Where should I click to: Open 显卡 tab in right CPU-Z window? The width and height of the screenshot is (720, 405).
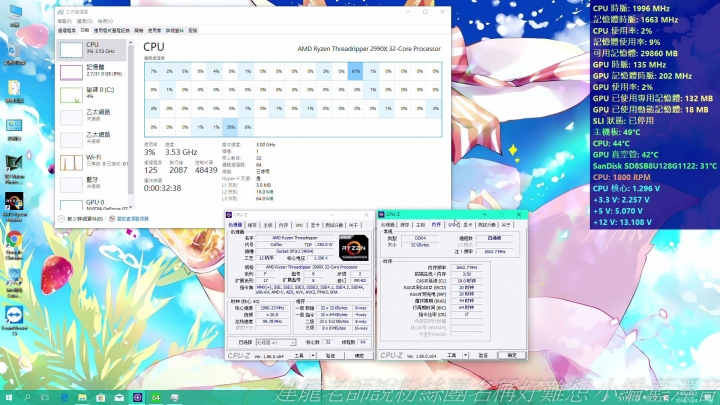[467, 225]
